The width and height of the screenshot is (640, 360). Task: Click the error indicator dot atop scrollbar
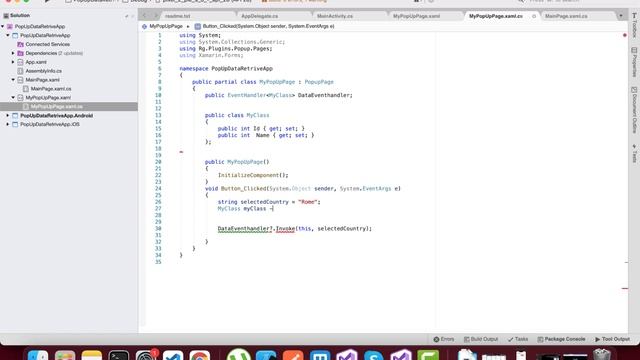(x=624, y=36)
